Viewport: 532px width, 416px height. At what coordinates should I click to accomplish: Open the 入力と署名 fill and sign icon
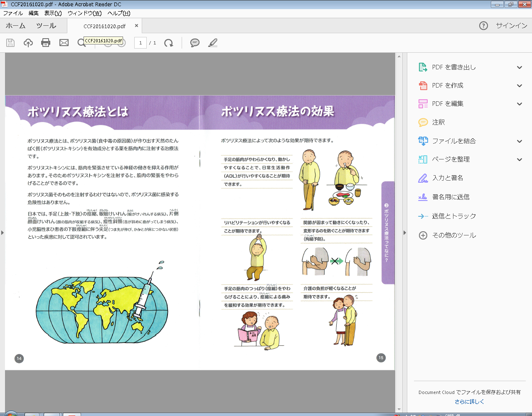[x=423, y=178]
